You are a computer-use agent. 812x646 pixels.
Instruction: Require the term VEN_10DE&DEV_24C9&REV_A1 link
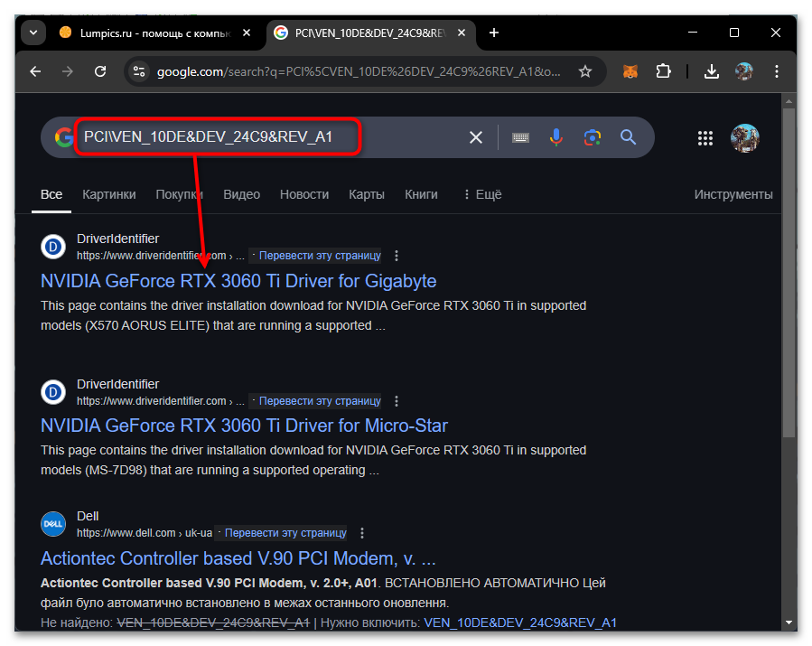[x=520, y=623]
